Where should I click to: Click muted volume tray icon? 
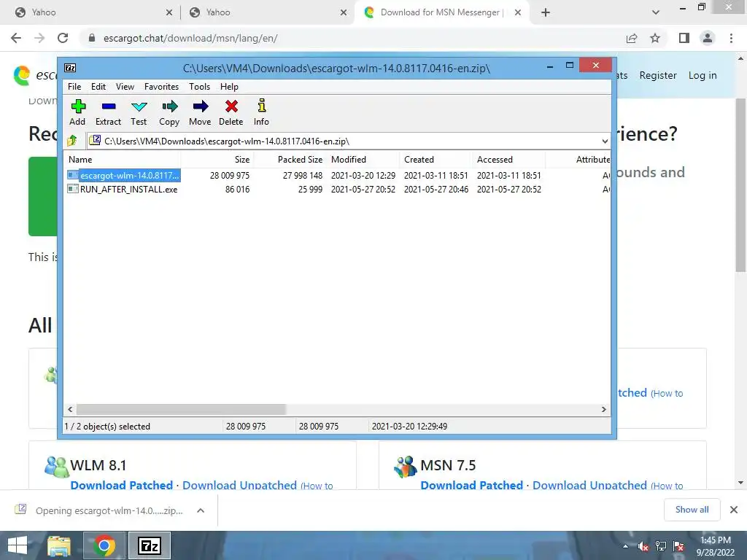pyautogui.click(x=643, y=546)
